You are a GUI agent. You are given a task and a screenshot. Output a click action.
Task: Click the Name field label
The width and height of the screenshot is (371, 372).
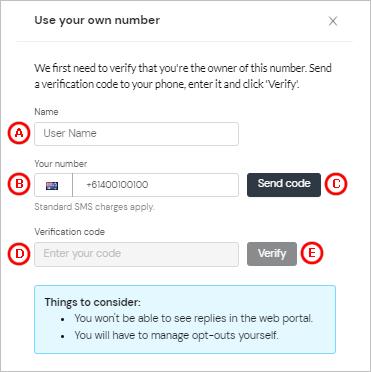click(x=46, y=112)
